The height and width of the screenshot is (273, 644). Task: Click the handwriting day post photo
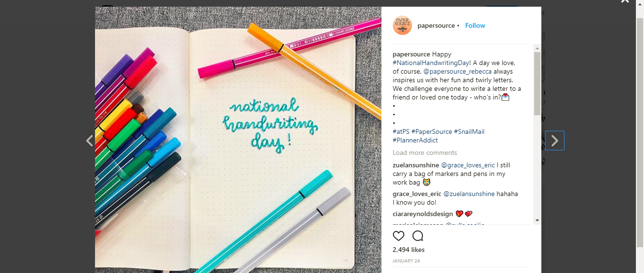[x=238, y=139]
